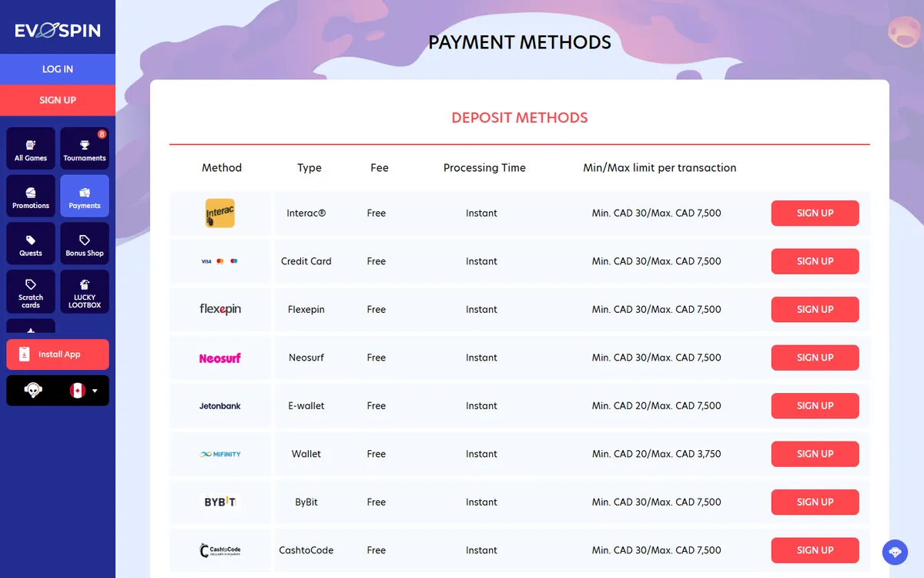
Task: Sign up in the Credit Card row
Action: point(815,261)
